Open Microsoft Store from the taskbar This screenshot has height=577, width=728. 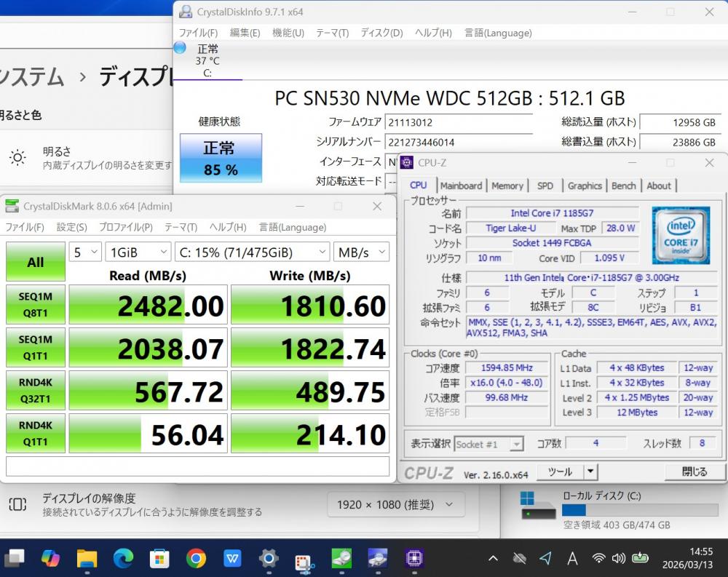[159, 558]
